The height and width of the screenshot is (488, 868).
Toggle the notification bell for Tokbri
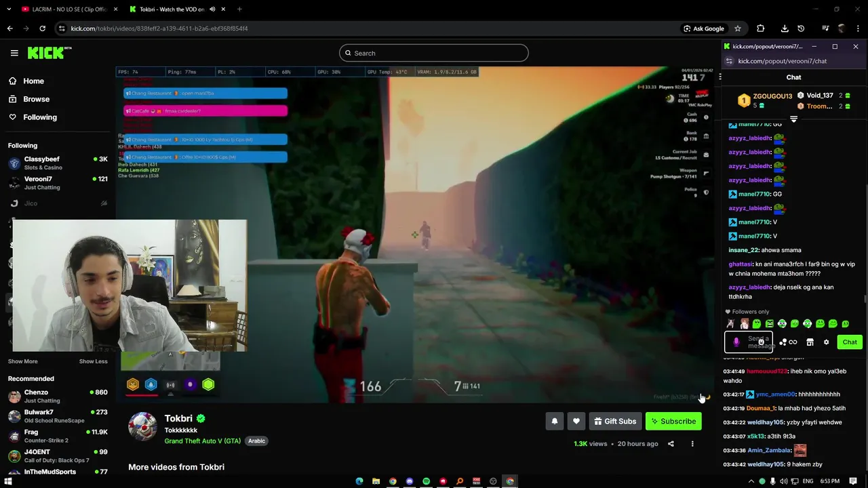coord(555,421)
